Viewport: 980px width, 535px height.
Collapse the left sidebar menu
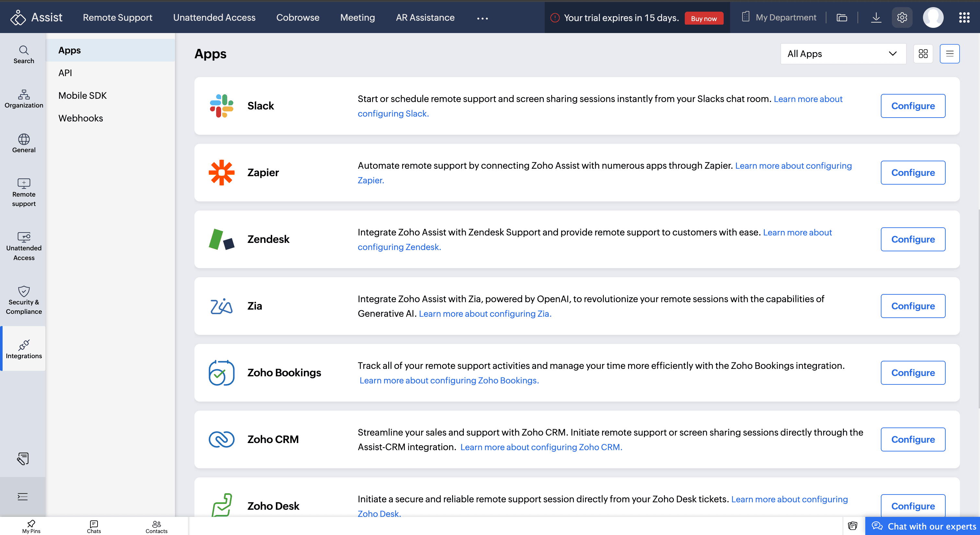click(22, 496)
